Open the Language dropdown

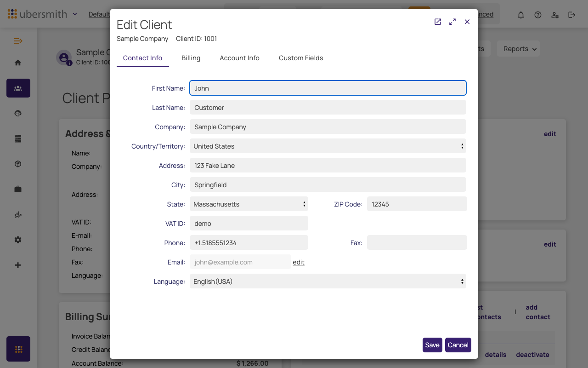(x=328, y=282)
